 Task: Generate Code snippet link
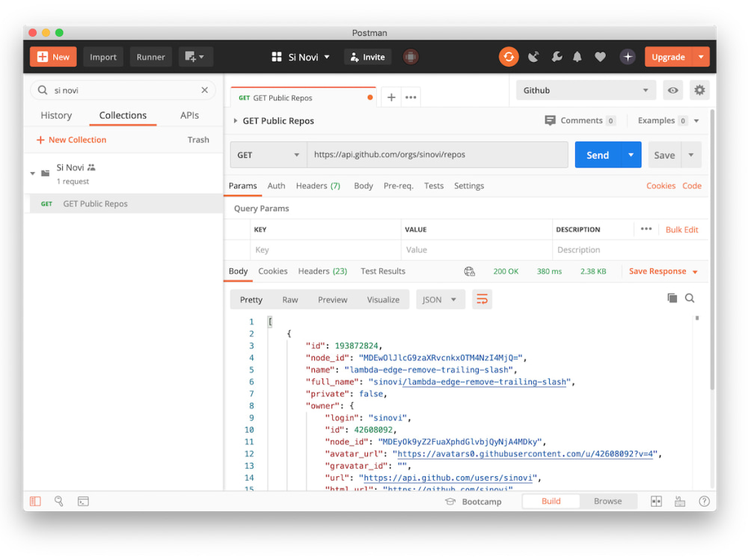tap(692, 186)
